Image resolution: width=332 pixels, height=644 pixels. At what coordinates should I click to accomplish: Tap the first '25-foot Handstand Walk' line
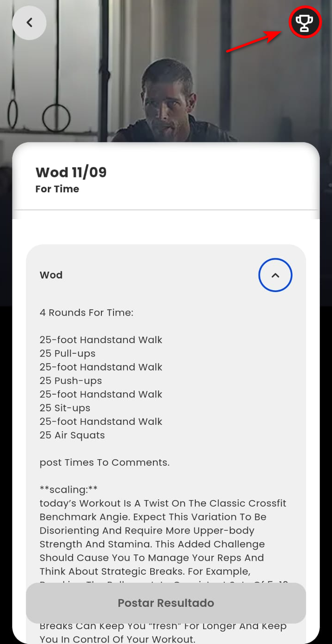101,340
